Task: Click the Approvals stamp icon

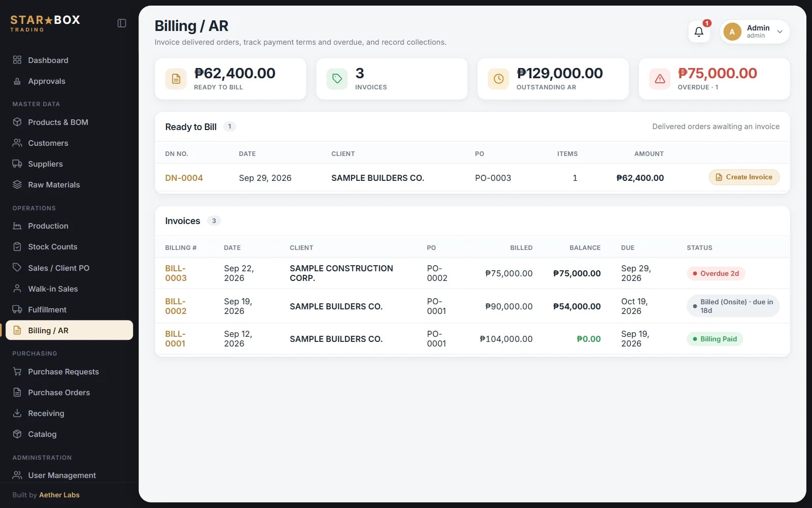Action: coord(17,81)
